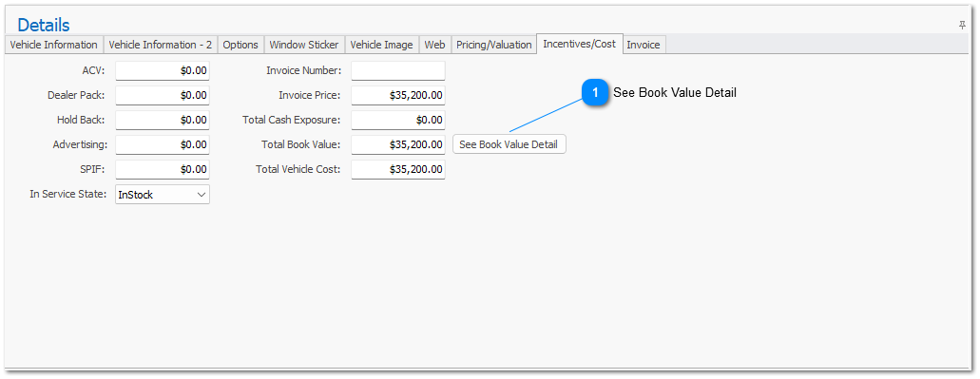Select the Advertising amount field
The height and width of the screenshot is (379, 980).
coord(163,145)
